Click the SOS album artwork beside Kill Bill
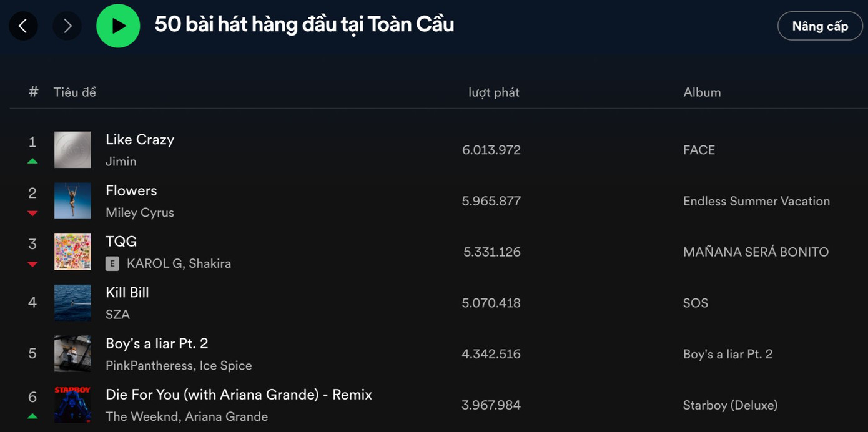868x432 pixels. pos(72,303)
